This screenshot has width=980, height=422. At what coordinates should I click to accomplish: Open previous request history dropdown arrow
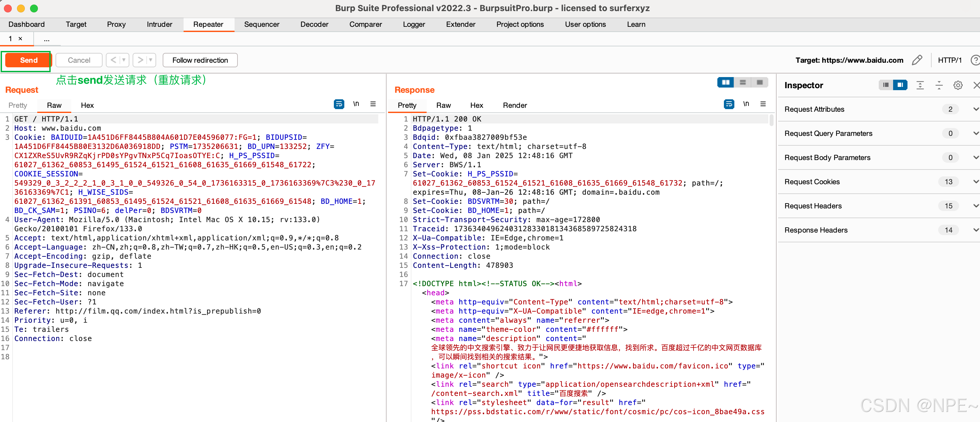pyautogui.click(x=123, y=60)
